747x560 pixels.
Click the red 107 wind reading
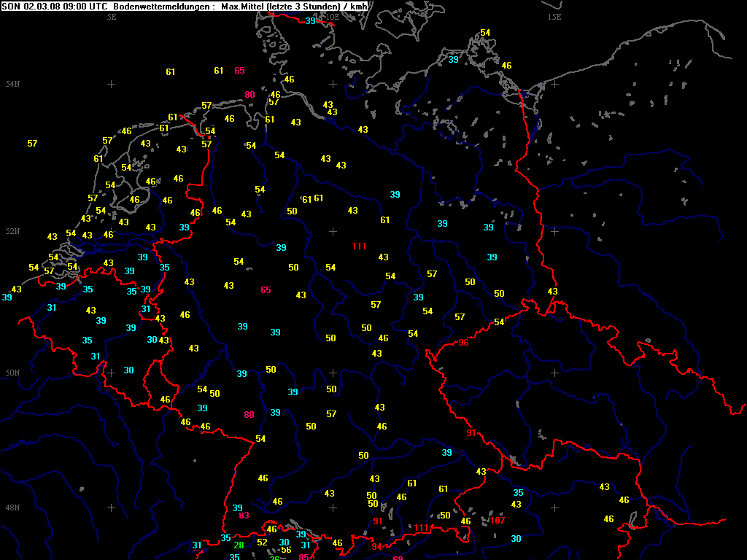tap(497, 521)
